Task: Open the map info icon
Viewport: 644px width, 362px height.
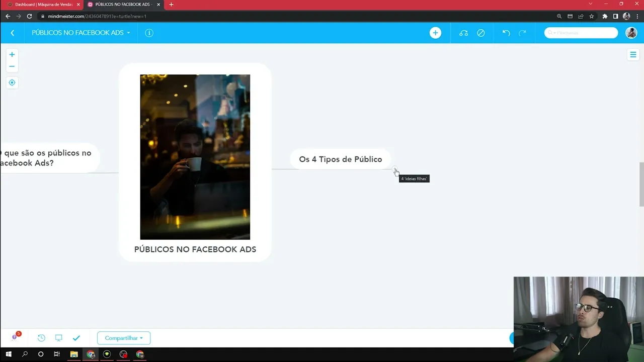Action: [149, 33]
